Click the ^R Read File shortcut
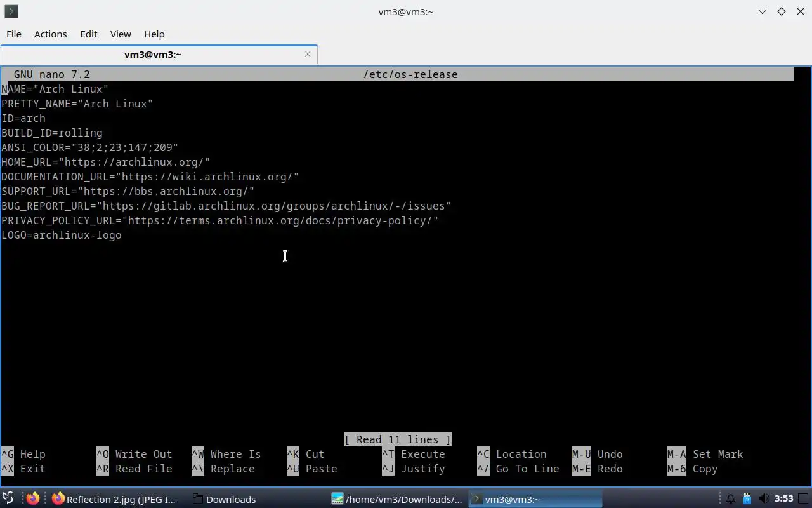The width and height of the screenshot is (812, 508). 134,469
